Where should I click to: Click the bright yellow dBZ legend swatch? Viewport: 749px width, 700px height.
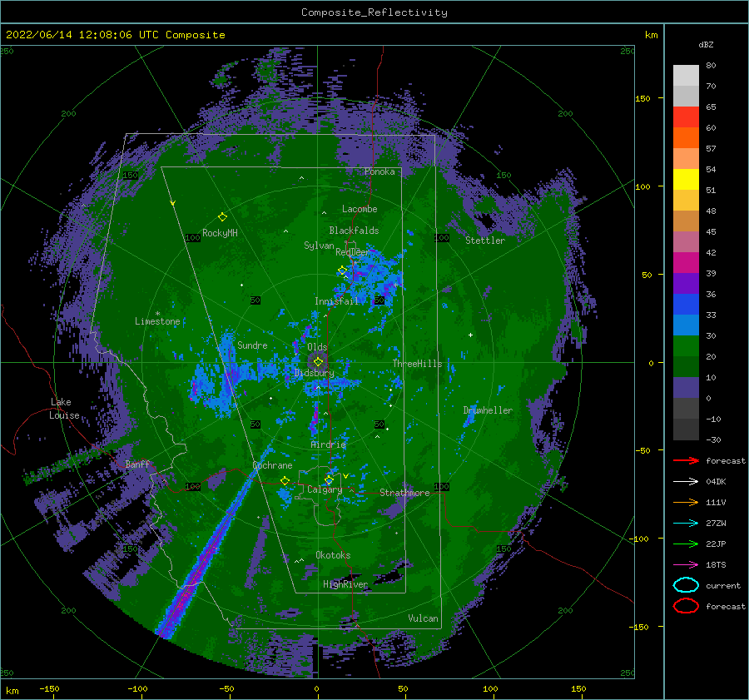(686, 180)
